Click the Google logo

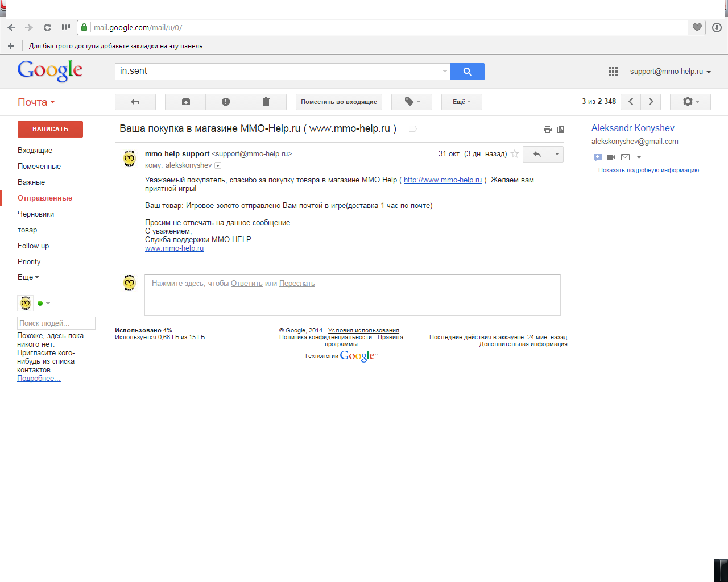(50, 71)
